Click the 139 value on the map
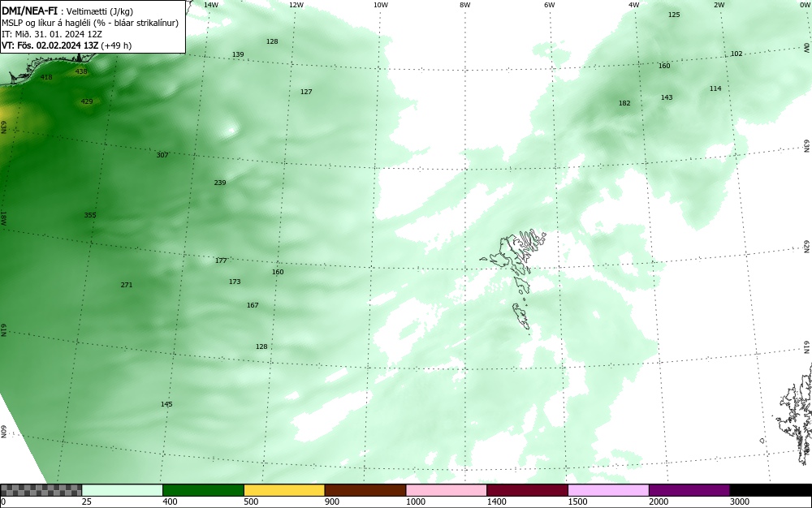 (x=238, y=54)
